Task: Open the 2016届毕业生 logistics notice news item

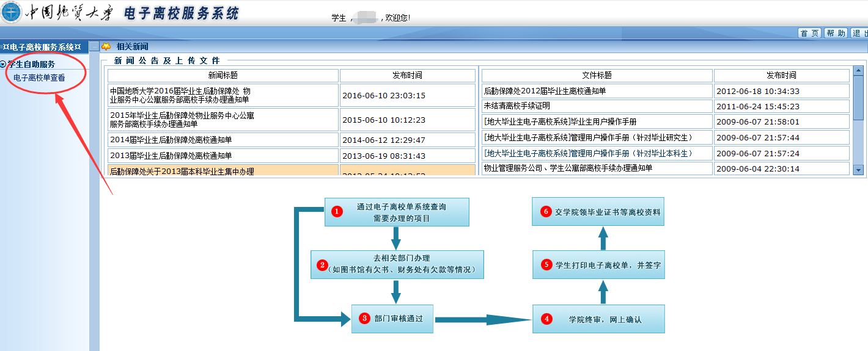Action: (x=180, y=95)
